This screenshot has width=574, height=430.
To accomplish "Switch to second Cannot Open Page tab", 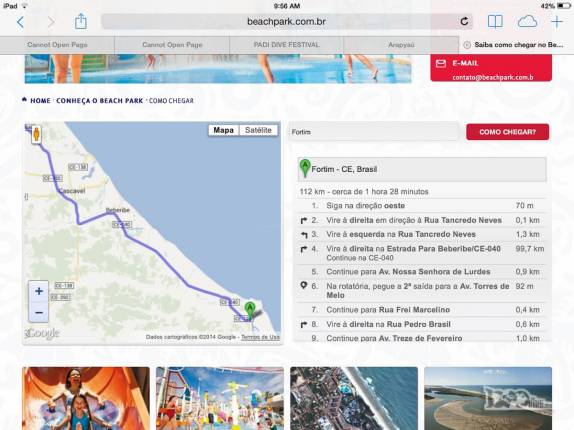I will 172,45.
